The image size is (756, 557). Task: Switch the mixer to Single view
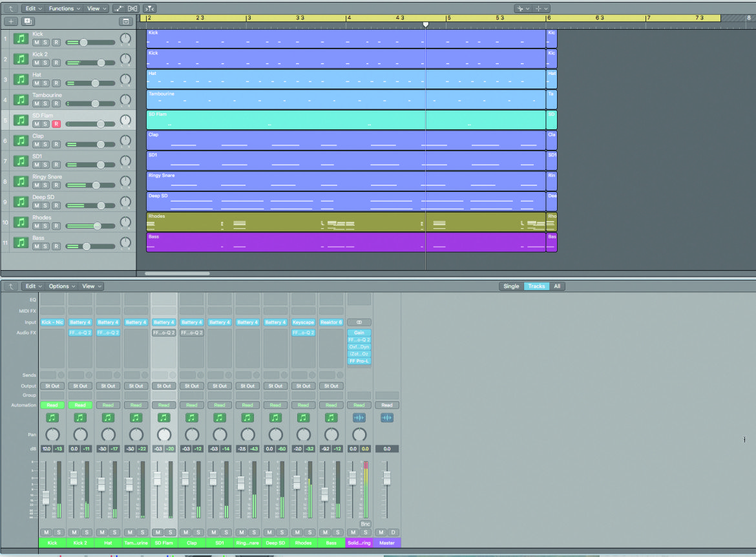click(511, 286)
